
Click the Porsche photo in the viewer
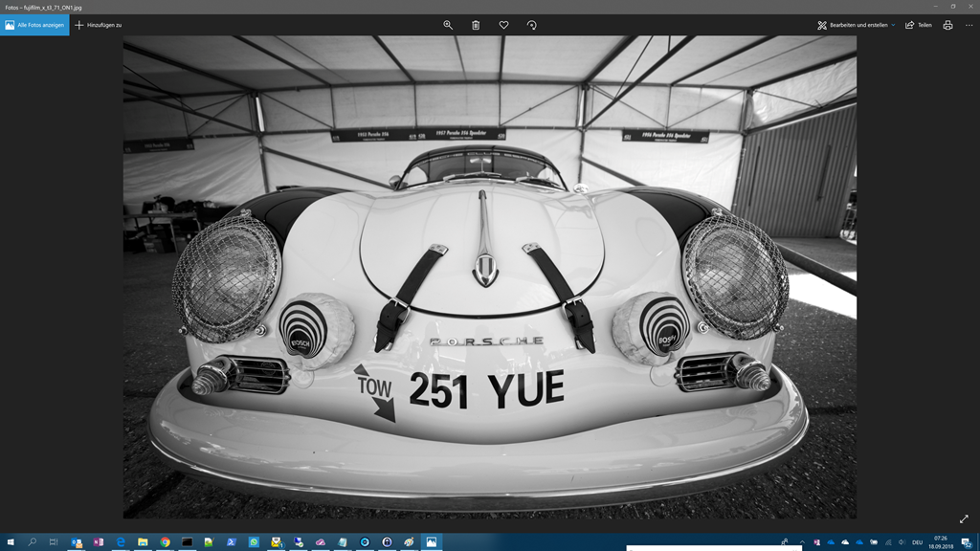click(489, 277)
